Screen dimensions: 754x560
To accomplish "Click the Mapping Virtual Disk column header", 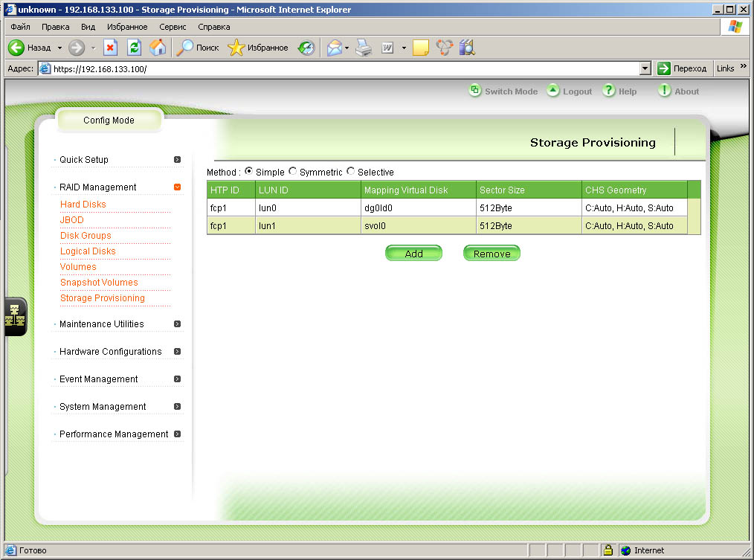I will click(419, 190).
